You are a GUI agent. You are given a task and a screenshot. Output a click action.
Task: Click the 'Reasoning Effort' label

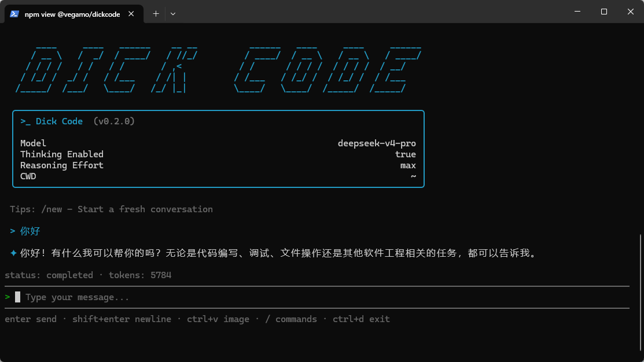[61, 165]
